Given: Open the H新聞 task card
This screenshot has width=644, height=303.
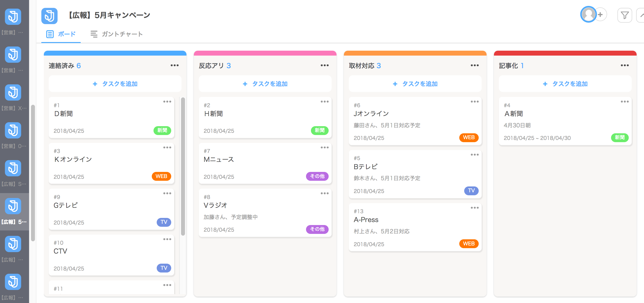Looking at the screenshot, I should (x=265, y=118).
